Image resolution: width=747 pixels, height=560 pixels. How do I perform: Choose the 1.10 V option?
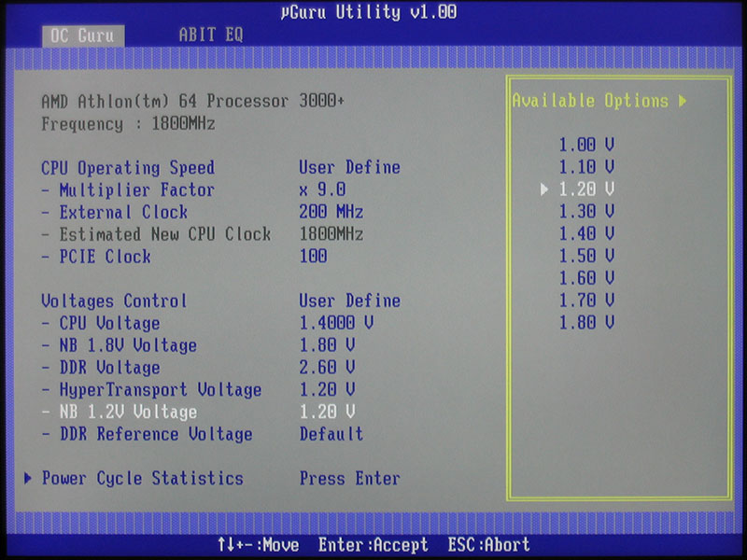(586, 167)
